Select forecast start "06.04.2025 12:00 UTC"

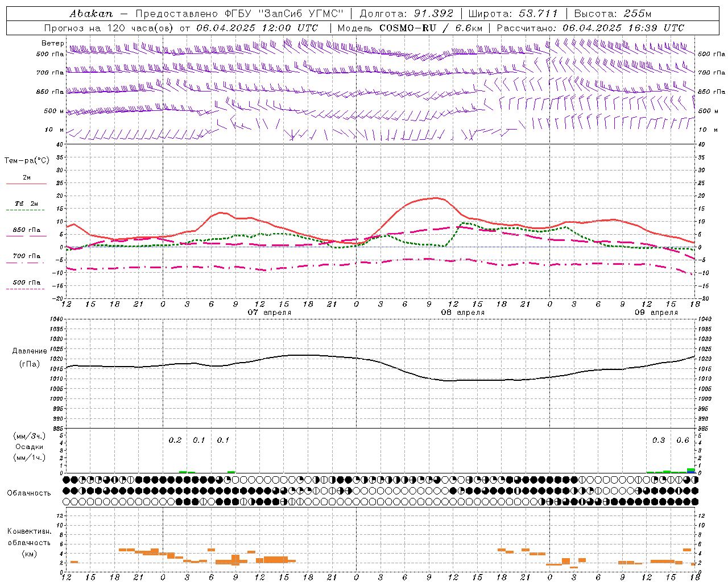pos(257,27)
